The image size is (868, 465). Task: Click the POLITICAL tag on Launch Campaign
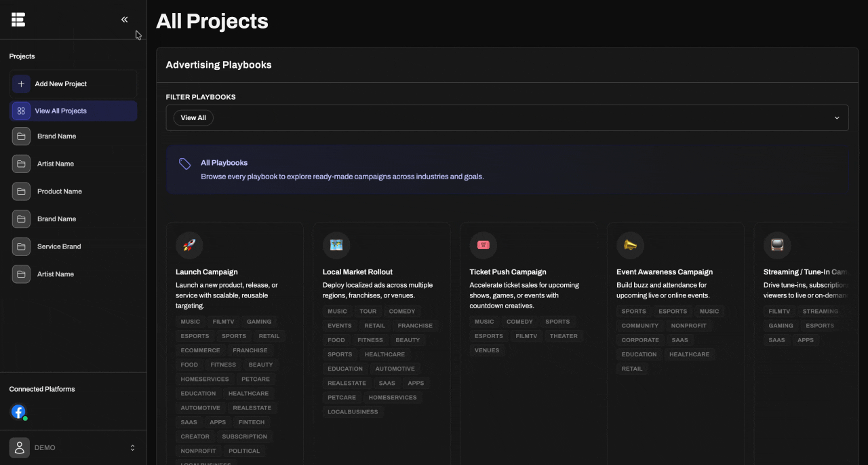(x=244, y=451)
